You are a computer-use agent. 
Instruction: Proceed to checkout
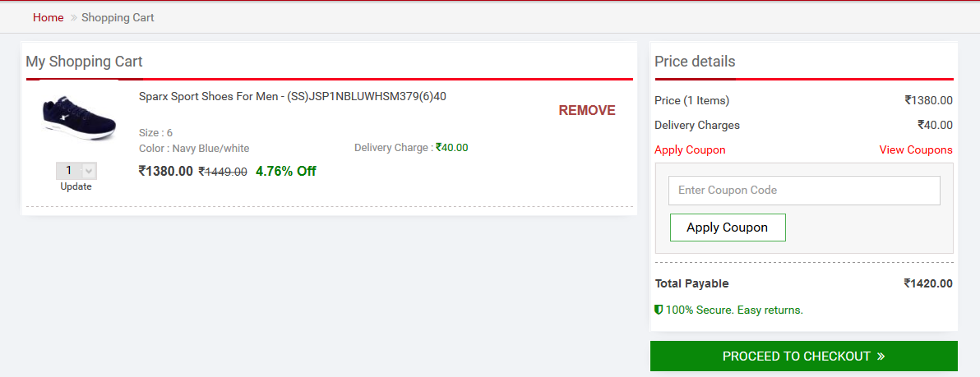(x=803, y=356)
